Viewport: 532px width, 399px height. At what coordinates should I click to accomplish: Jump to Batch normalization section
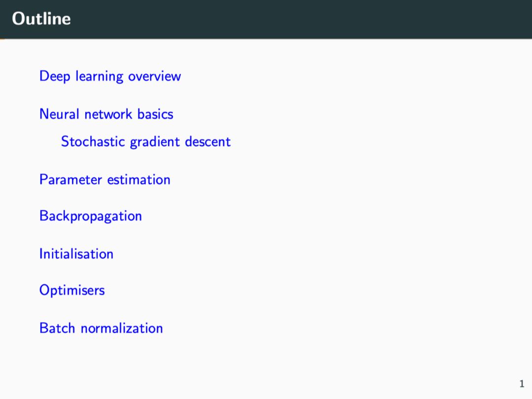tap(100, 328)
